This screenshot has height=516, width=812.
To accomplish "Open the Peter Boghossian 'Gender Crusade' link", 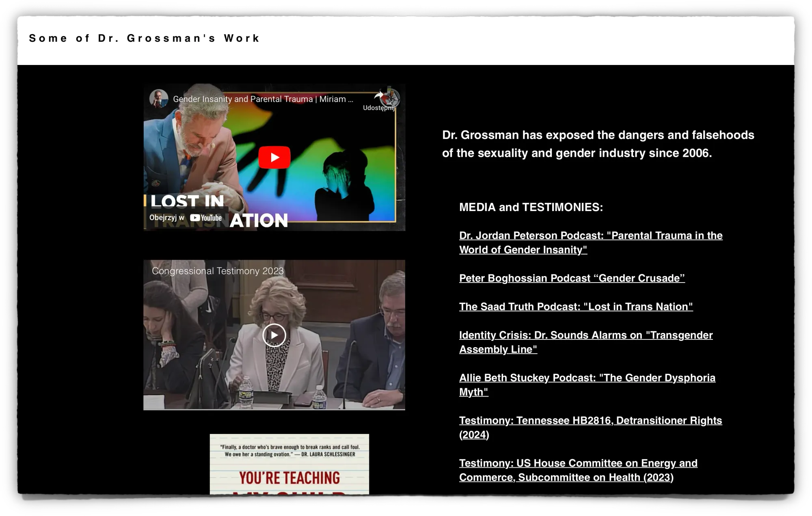I will coord(572,278).
